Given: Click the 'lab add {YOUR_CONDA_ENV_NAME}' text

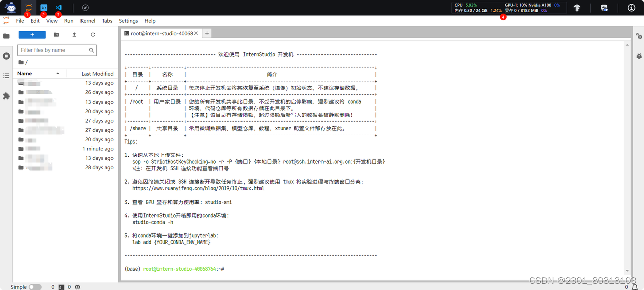Looking at the screenshot, I should [171, 242].
